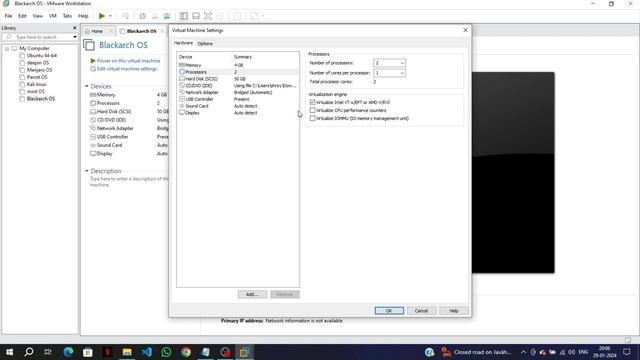Select Parrot OS in the library tree
The height and width of the screenshot is (360, 640).
point(37,77)
